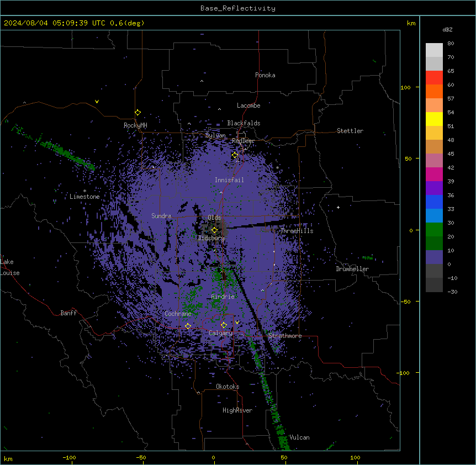Image resolution: width=476 pixels, height=465 pixels.
Task: Click the Lacombe city label
Action: [x=248, y=105]
